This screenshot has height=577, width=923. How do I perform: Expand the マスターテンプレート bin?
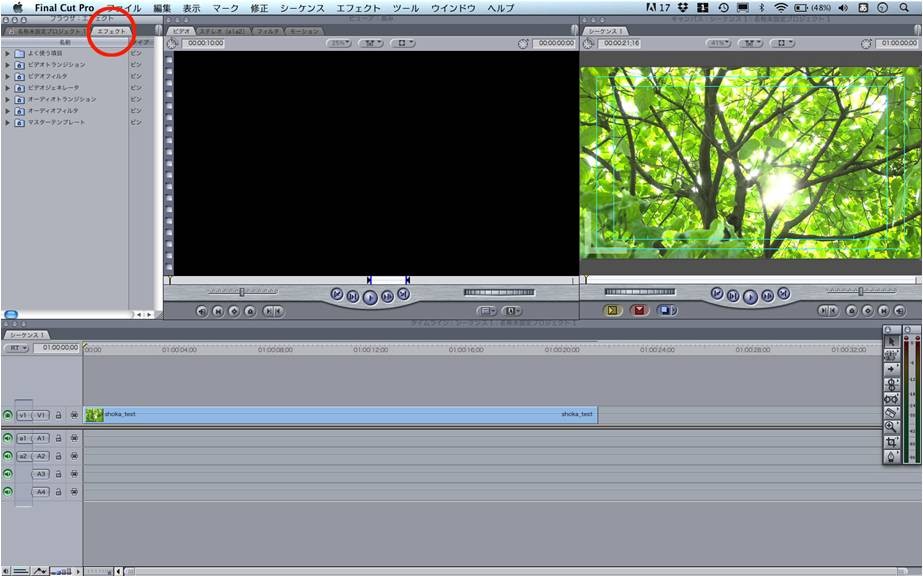8,122
